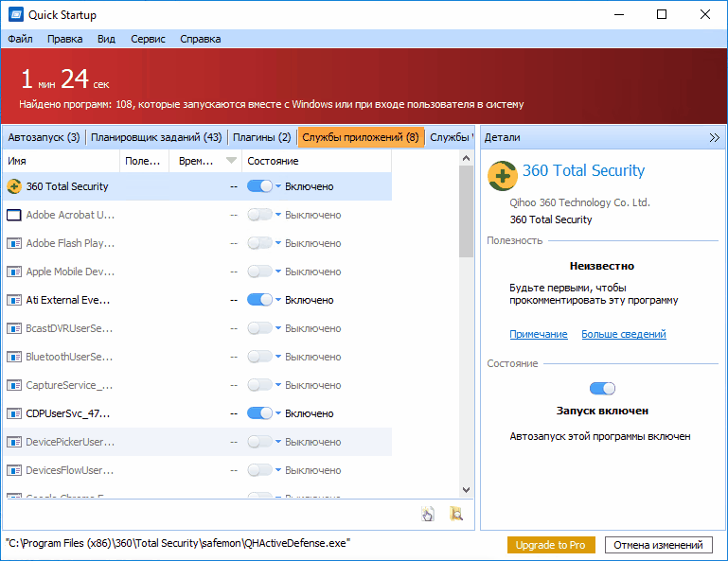Click the Ati External Events row icon
Viewport: 728px width, 561px height.
point(14,300)
